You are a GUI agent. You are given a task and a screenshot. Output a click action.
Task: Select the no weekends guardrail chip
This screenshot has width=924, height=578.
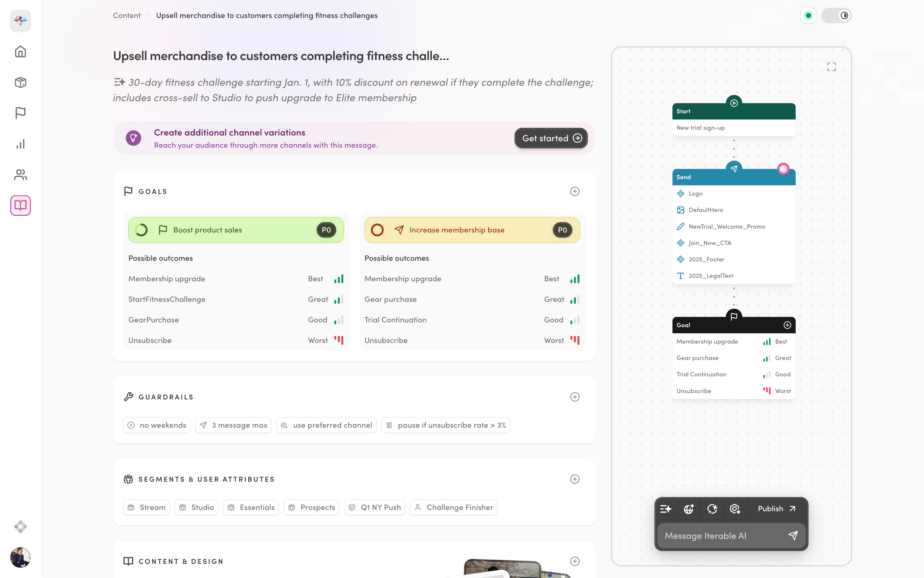click(157, 425)
